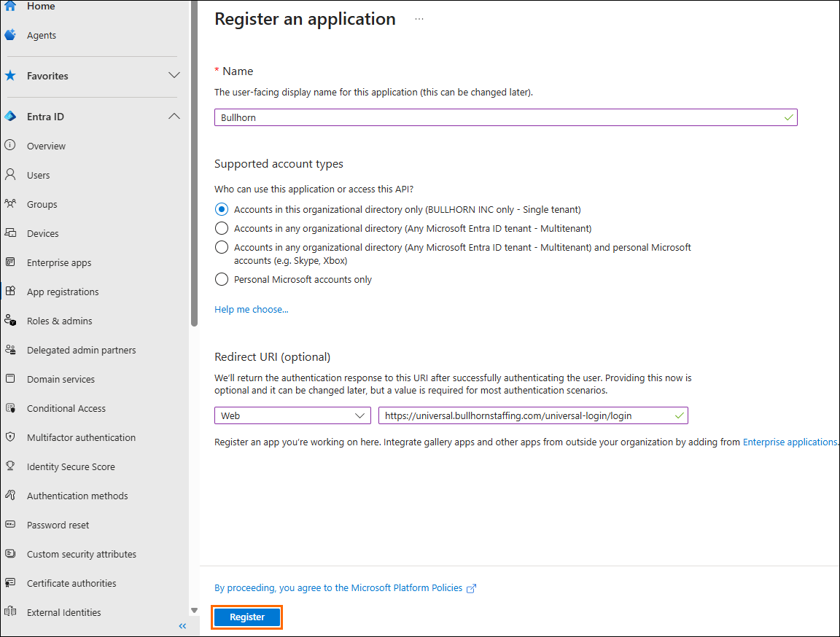Navigate to Users in the sidebar
840x637 pixels.
[38, 175]
